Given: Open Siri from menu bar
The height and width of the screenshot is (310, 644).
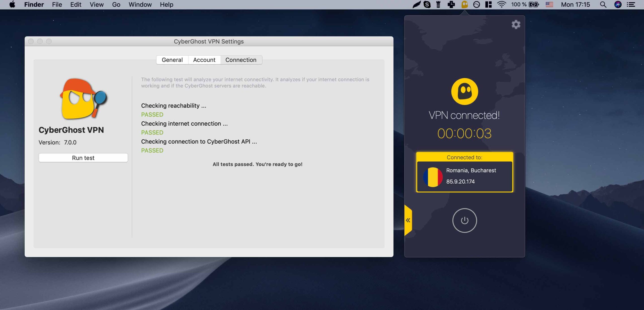Looking at the screenshot, I should tap(618, 5).
